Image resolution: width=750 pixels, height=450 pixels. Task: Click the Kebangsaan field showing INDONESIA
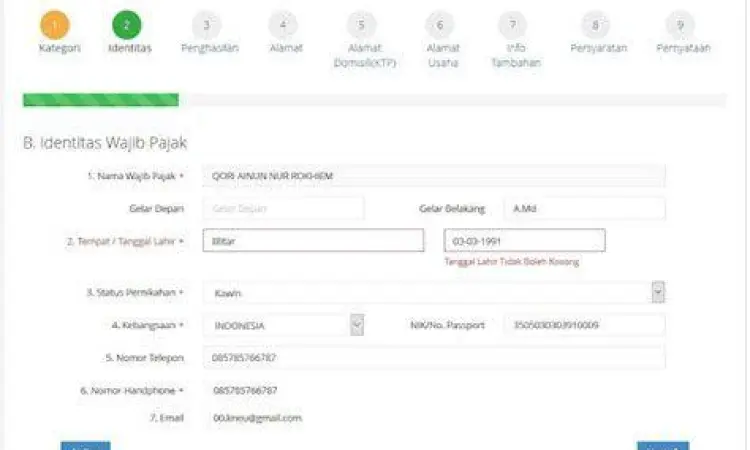point(284,325)
